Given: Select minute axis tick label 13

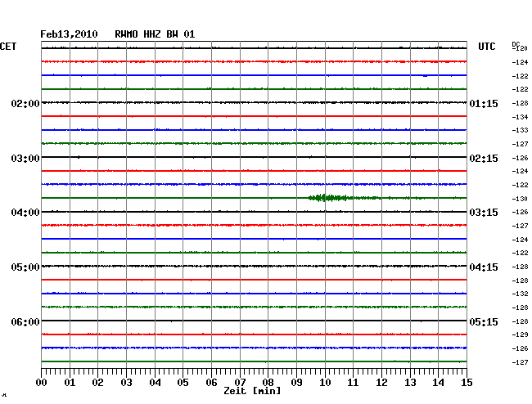Looking at the screenshot, I should (x=410, y=382).
